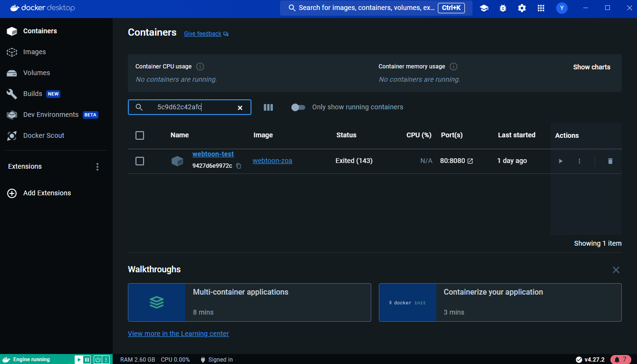
Task: Click the Add Extensions plus icon
Action: tap(12, 193)
